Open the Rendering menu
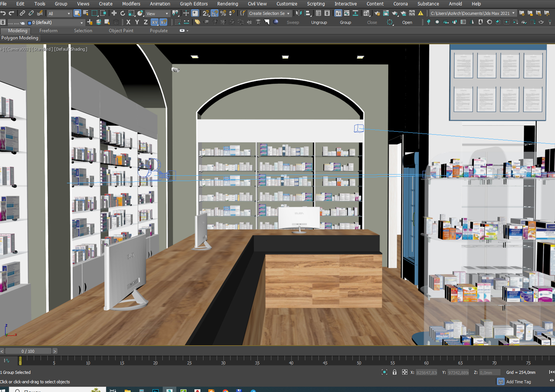The height and width of the screenshot is (392, 555). (x=227, y=4)
